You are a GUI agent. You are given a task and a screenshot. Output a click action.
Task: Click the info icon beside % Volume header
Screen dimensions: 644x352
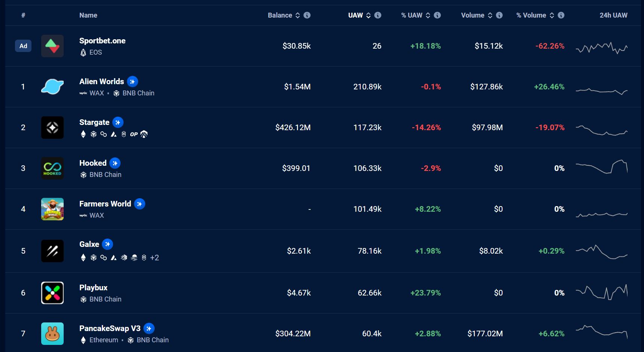tap(561, 15)
